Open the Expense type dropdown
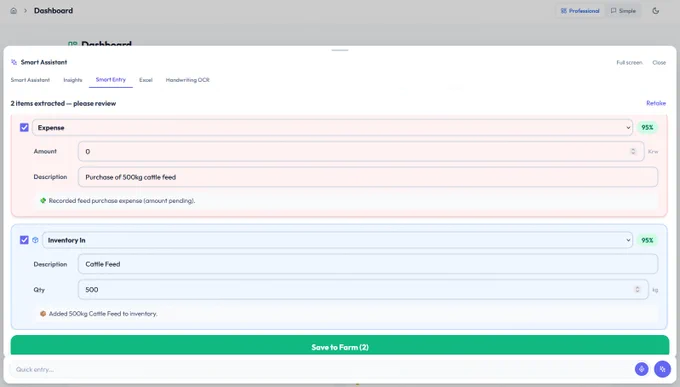 pyautogui.click(x=332, y=128)
